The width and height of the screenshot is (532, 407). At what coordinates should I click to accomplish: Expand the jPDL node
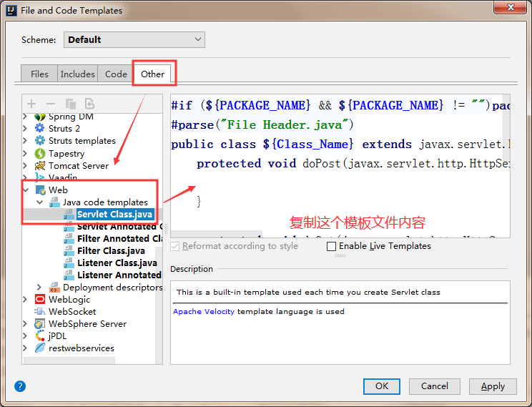coord(25,336)
